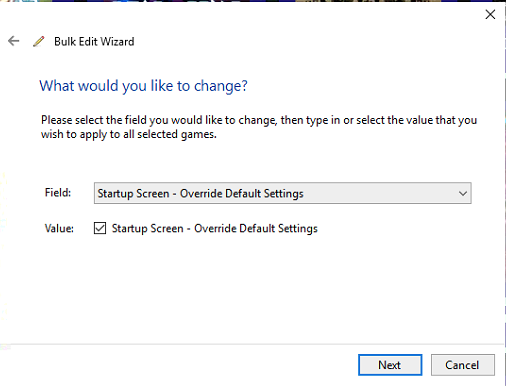Uncheck the Startup Screen override checkbox

[100, 228]
